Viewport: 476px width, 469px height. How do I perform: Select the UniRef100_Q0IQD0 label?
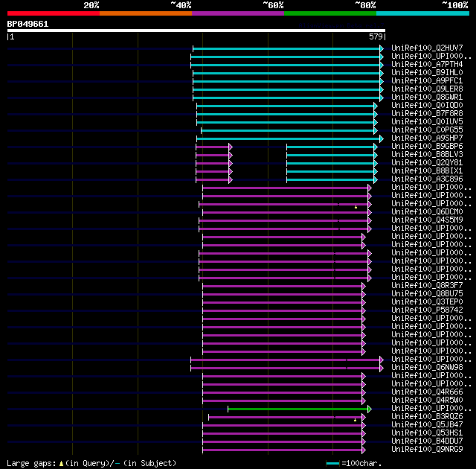(427, 106)
